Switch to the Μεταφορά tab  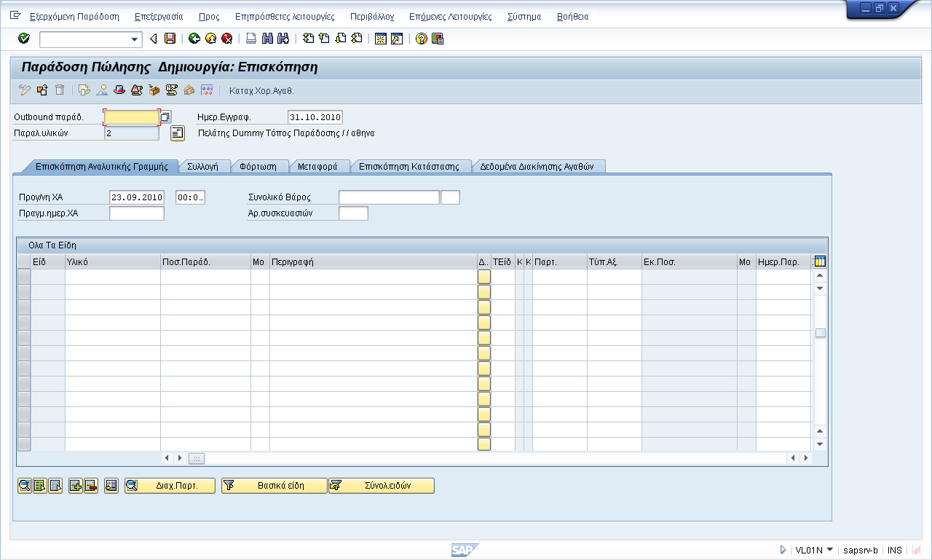tap(317, 166)
